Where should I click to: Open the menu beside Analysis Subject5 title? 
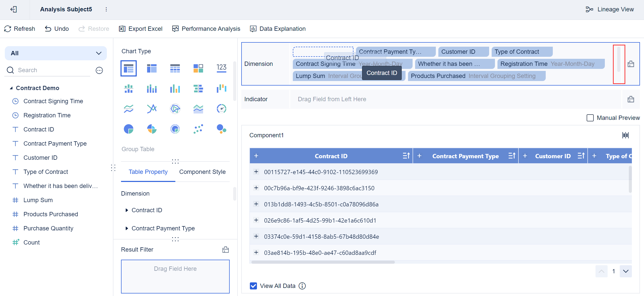(x=106, y=9)
